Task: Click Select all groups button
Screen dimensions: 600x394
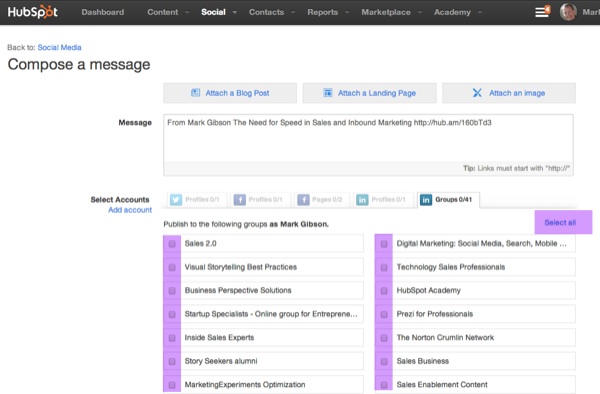Action: 560,222
